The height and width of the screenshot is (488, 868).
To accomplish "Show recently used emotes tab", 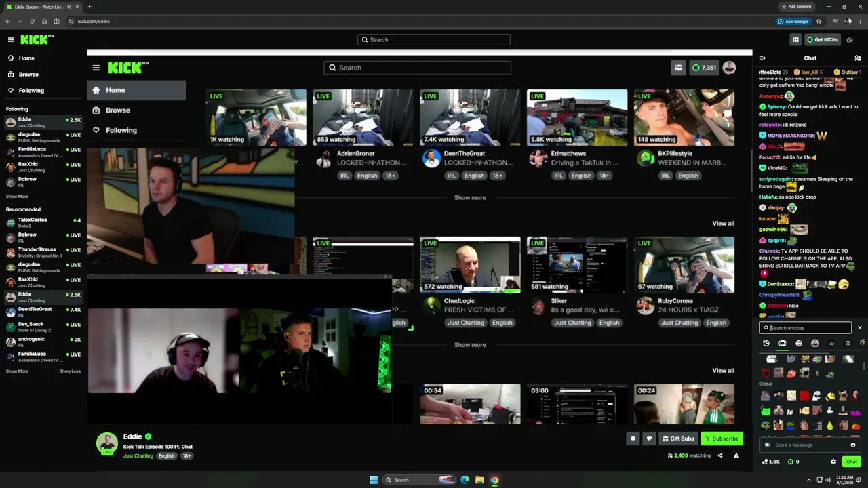I will pyautogui.click(x=766, y=344).
